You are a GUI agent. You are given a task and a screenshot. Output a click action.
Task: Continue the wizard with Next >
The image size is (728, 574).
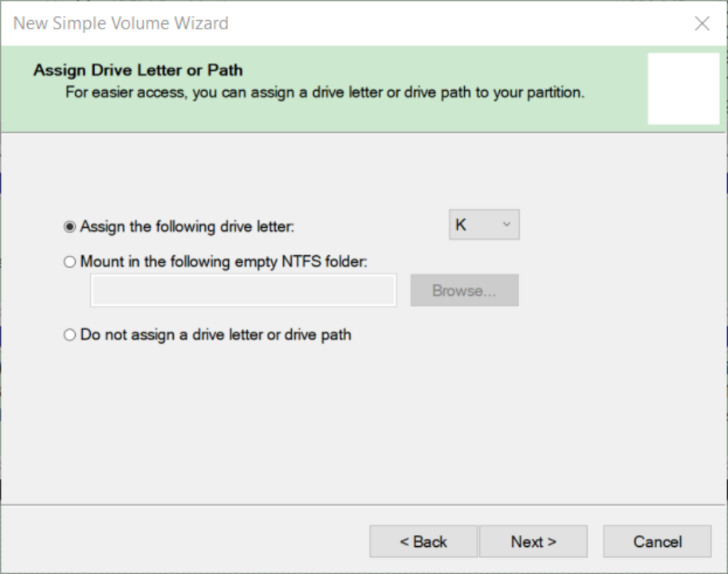tap(533, 541)
